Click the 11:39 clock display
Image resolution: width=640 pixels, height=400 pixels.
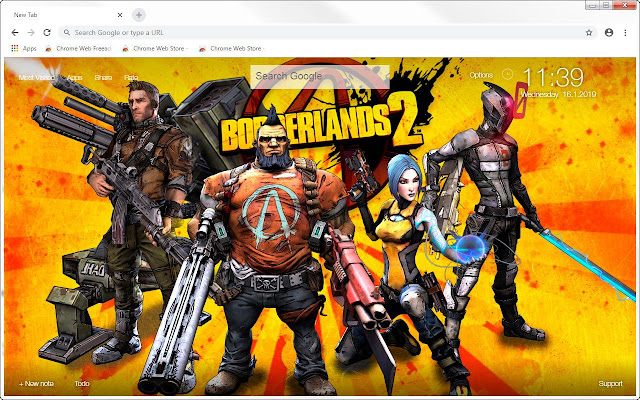coord(553,78)
